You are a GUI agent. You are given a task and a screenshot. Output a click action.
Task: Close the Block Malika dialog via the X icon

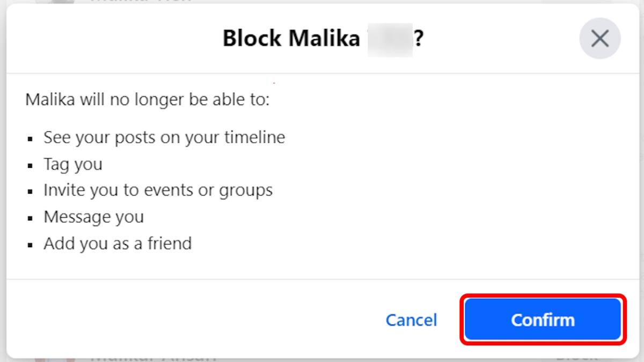(x=599, y=38)
